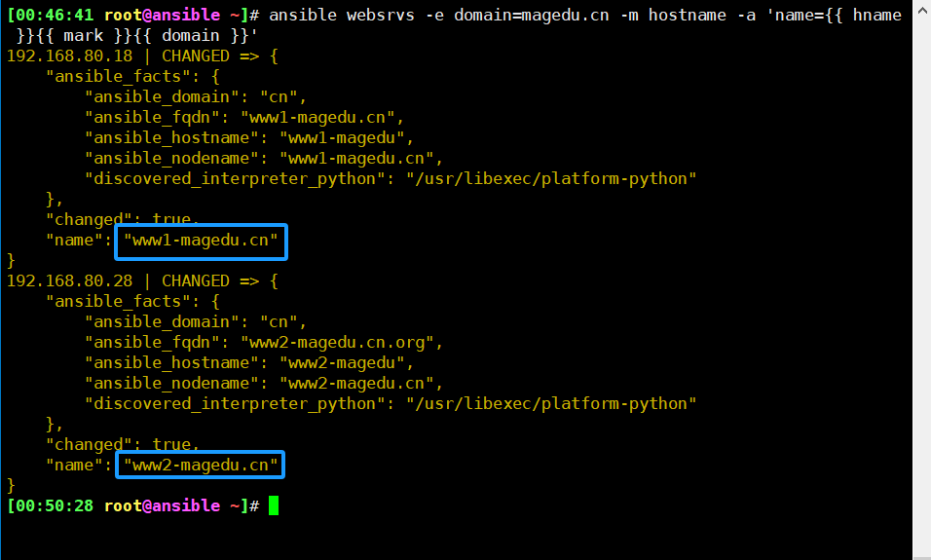Click "websrvs" in the ansible command
931x560 pixels.
click(x=381, y=15)
